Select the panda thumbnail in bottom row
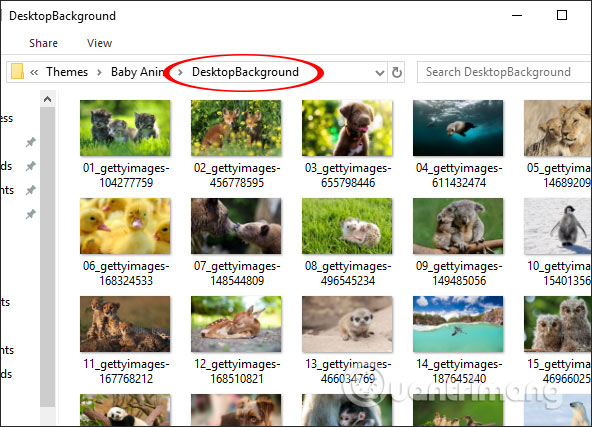The height and width of the screenshot is (427, 592). click(125, 410)
